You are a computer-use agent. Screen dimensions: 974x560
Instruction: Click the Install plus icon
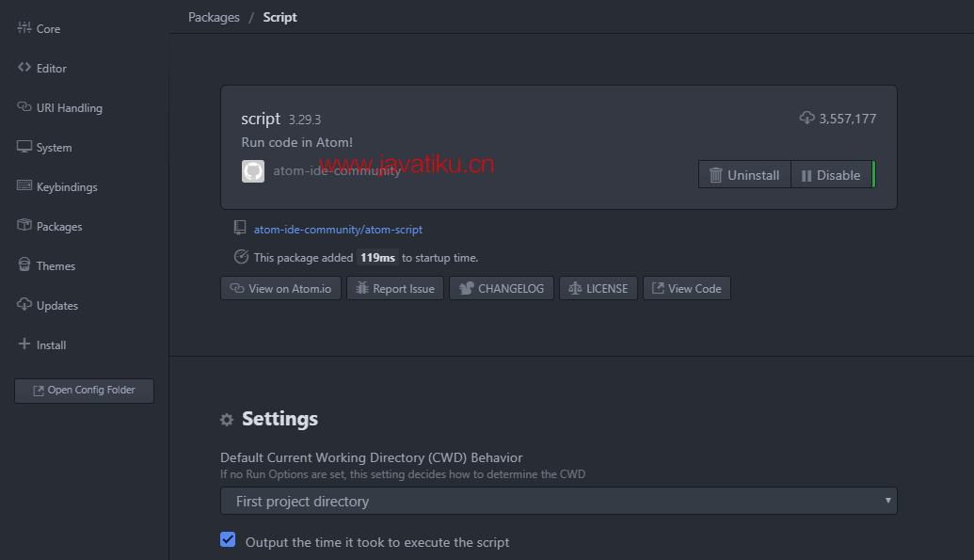(24, 344)
